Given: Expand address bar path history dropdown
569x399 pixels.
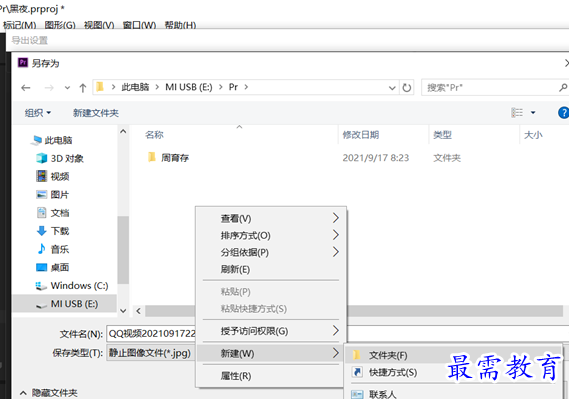Looking at the screenshot, I should coord(392,88).
